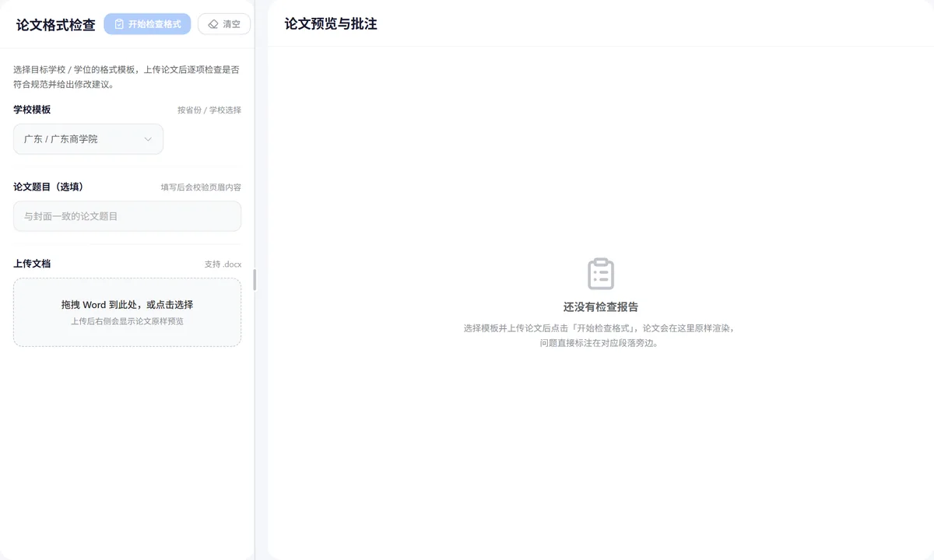Image resolution: width=934 pixels, height=560 pixels.
Task: Click the empty report clipboard icon
Action: click(601, 275)
